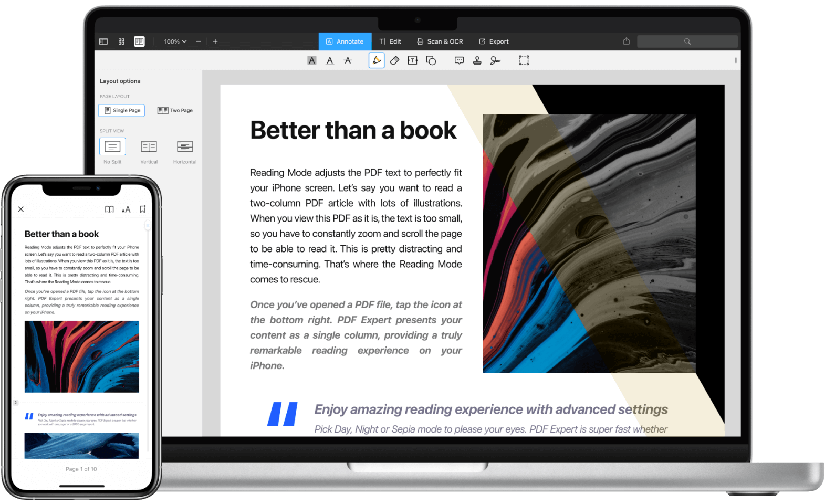Click the blue quotation mark in the PDF
835x504 pixels.
tap(283, 414)
